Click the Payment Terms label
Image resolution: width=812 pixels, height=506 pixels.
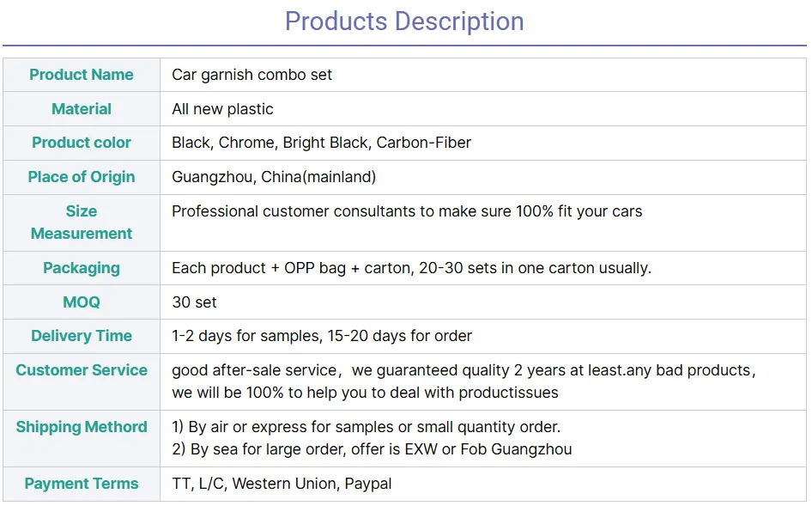tap(82, 484)
